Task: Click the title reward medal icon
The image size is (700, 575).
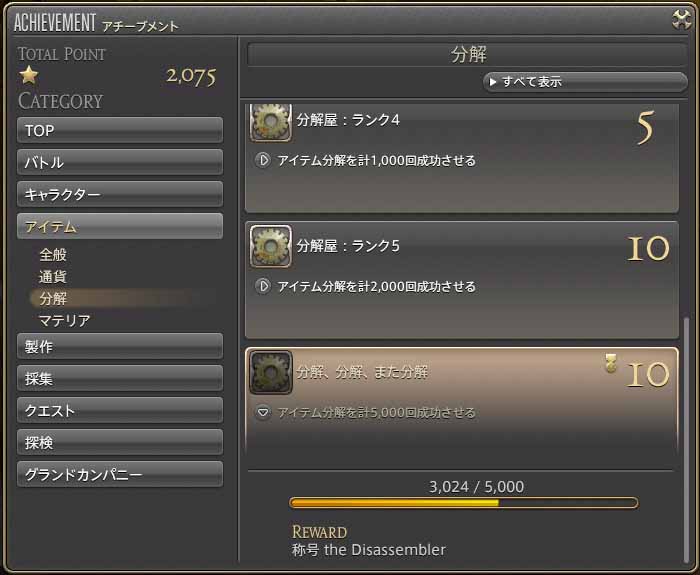Action: click(611, 363)
